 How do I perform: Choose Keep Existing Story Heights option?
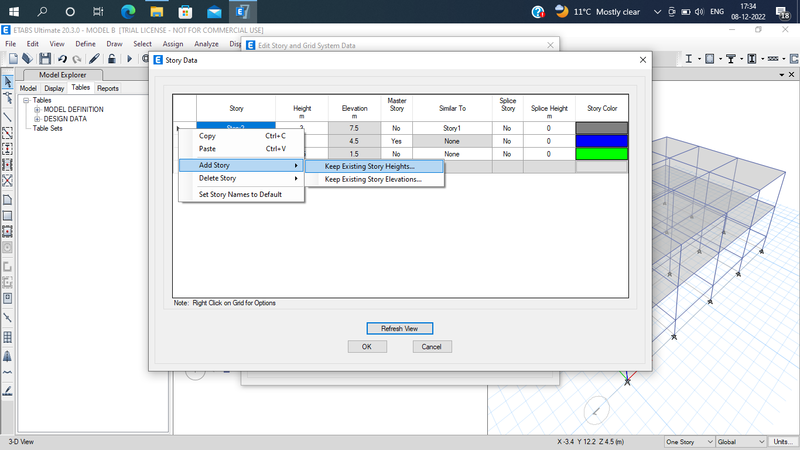coord(374,166)
